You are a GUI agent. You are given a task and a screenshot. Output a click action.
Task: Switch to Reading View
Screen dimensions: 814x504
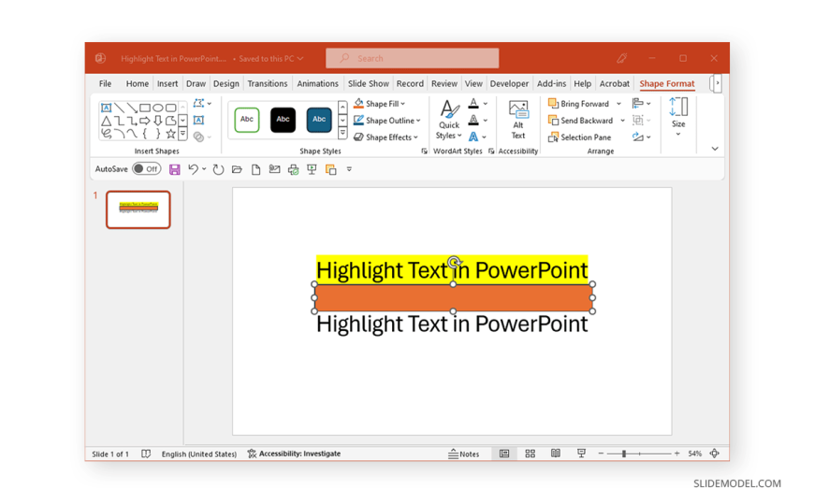[556, 454]
